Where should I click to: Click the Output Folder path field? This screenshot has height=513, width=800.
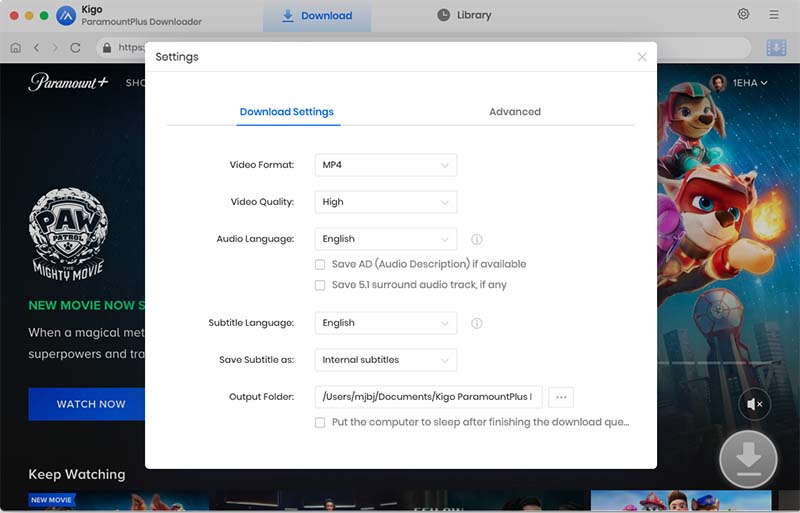click(x=428, y=397)
